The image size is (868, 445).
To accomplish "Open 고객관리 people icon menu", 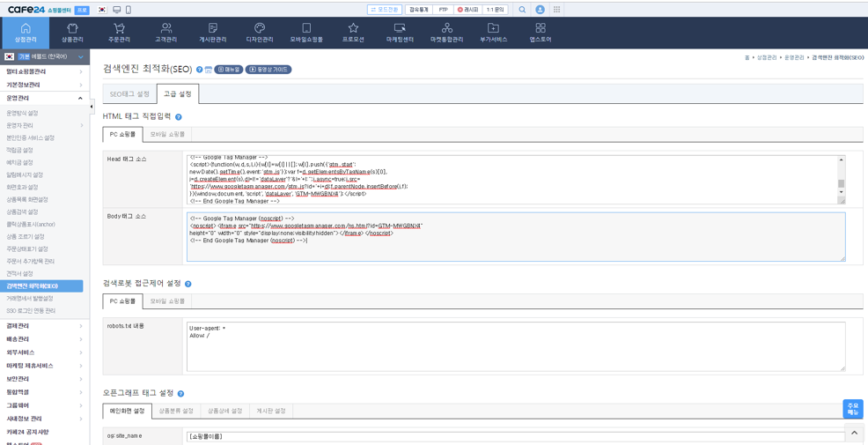I will (x=166, y=33).
